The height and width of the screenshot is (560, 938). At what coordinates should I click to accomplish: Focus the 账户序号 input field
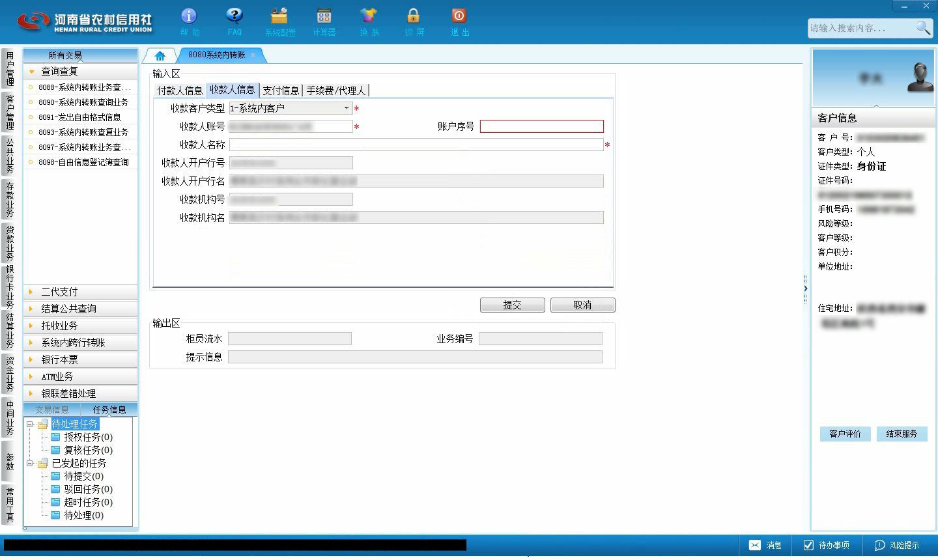coord(542,126)
